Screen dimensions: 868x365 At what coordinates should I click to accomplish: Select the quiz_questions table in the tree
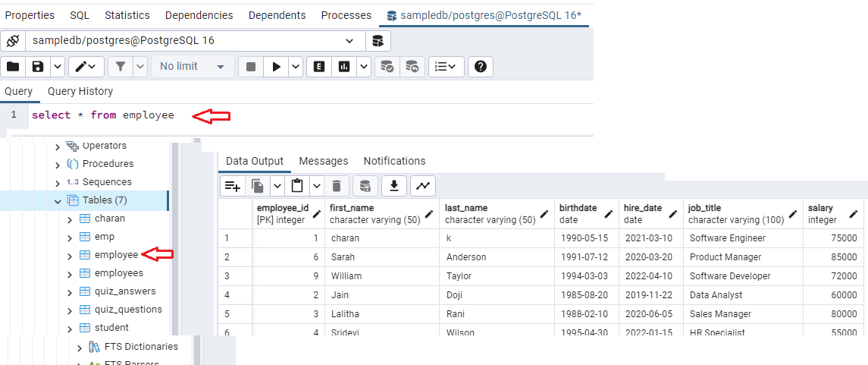128,310
